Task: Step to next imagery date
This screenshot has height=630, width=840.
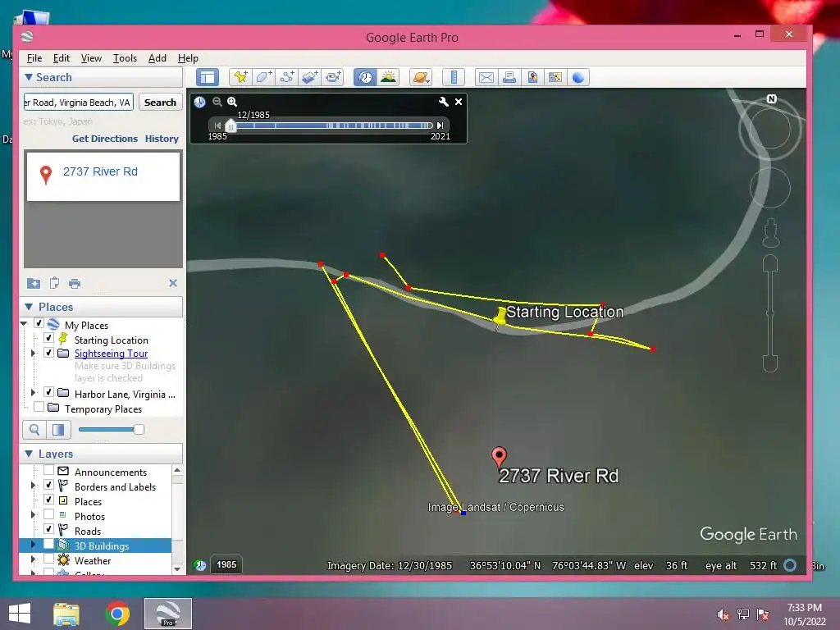Action: (440, 126)
